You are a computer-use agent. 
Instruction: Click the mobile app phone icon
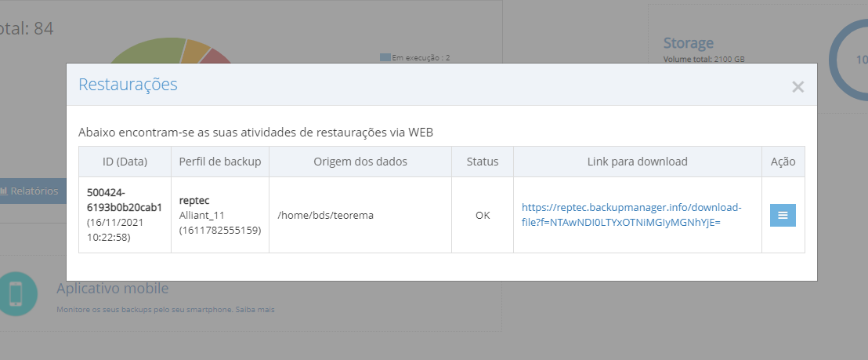pyautogui.click(x=16, y=293)
